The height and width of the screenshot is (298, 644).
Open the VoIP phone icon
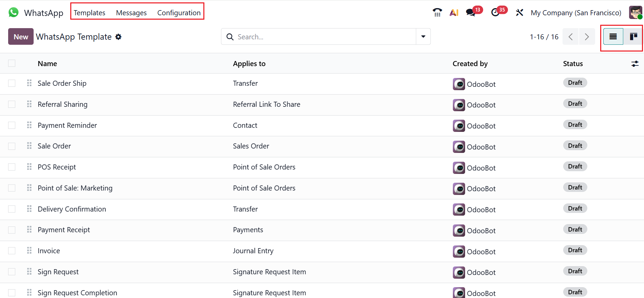(x=437, y=13)
